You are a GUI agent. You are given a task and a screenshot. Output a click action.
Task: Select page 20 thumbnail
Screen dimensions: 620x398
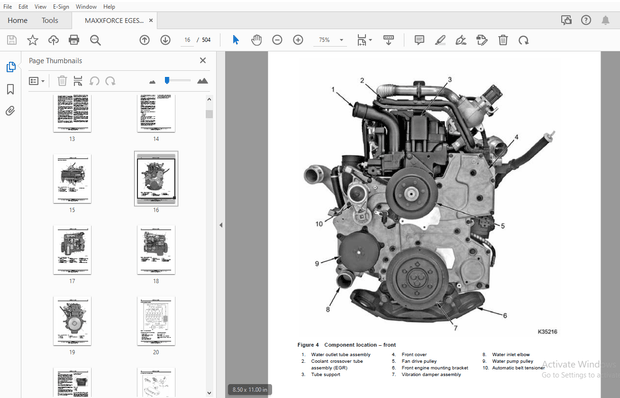pos(156,321)
